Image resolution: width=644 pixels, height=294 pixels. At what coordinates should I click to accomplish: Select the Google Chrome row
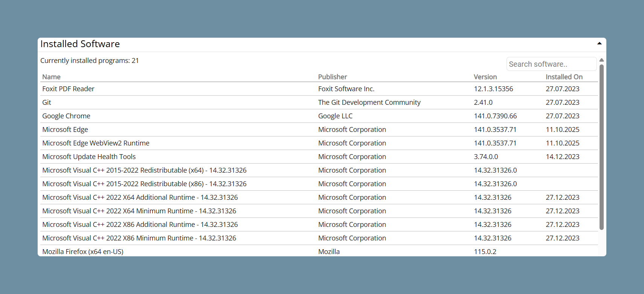(x=319, y=116)
